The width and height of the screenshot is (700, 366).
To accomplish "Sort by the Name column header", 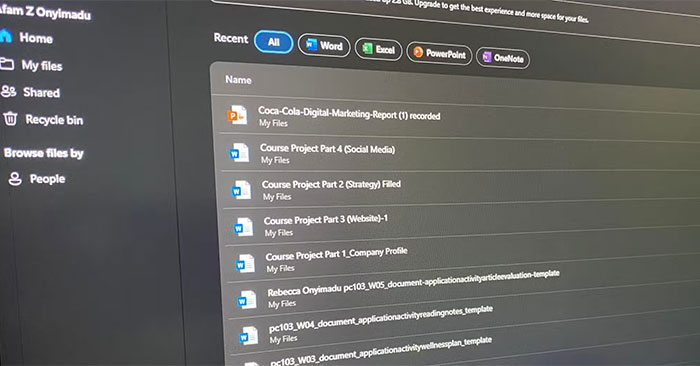I will [238, 80].
